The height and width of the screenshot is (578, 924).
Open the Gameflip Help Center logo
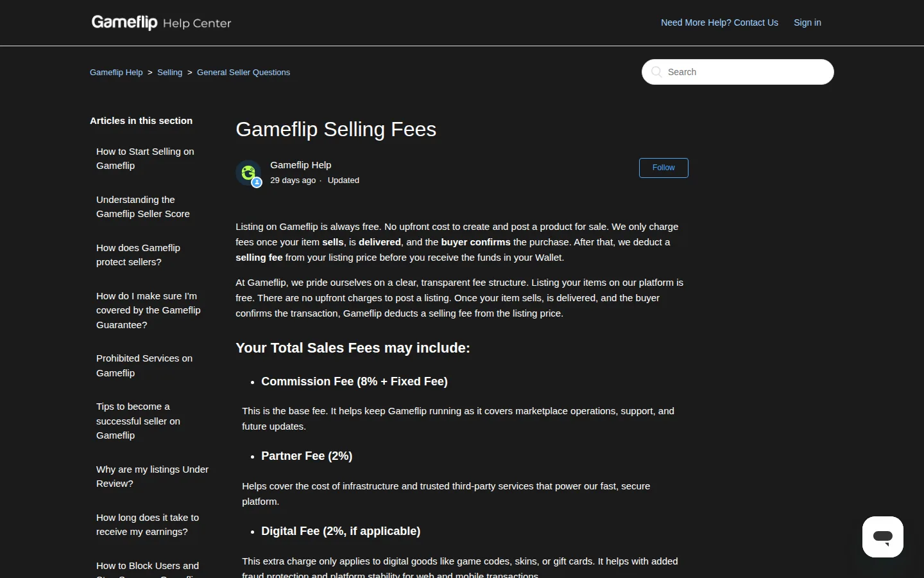(x=161, y=22)
